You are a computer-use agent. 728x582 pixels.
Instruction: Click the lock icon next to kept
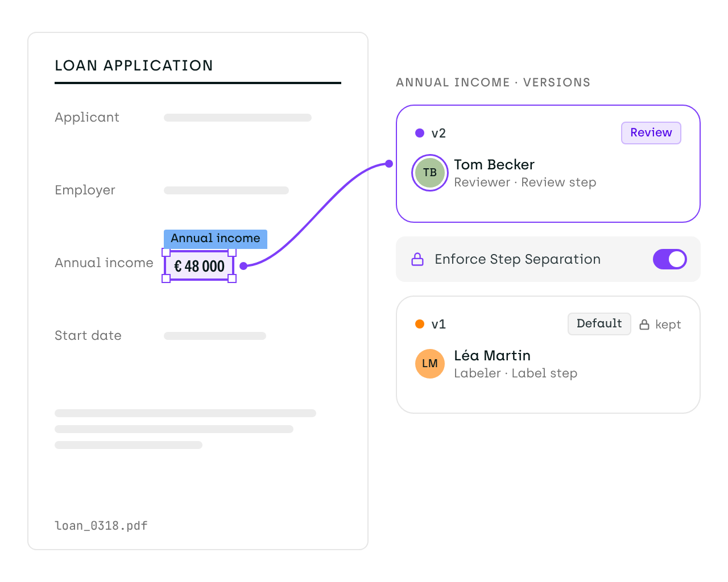pos(644,325)
